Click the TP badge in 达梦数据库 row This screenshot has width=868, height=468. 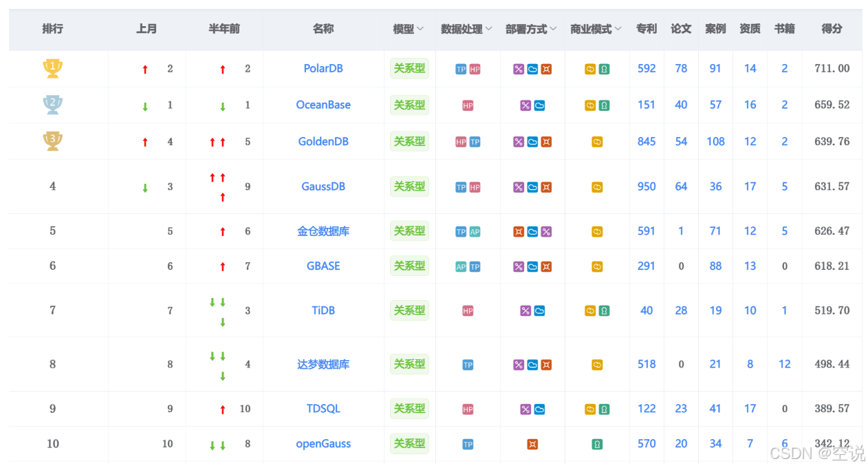click(468, 365)
